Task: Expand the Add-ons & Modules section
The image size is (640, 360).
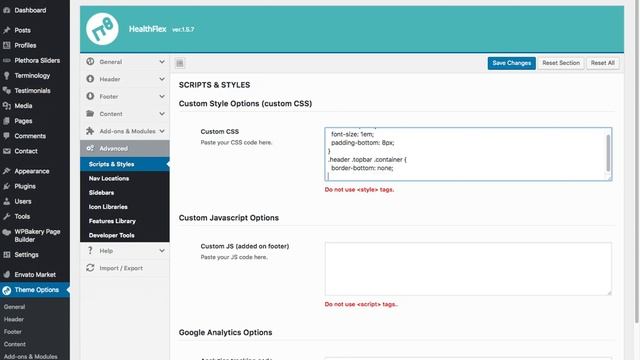Action: pyautogui.click(x=162, y=131)
